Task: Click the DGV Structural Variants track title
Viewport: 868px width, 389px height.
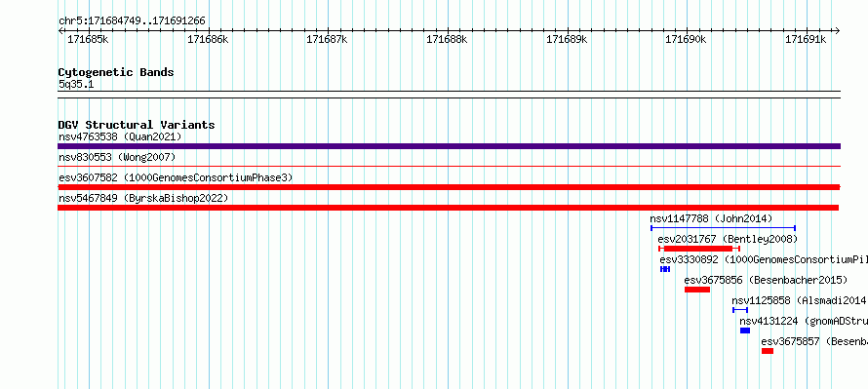Action: (137, 125)
